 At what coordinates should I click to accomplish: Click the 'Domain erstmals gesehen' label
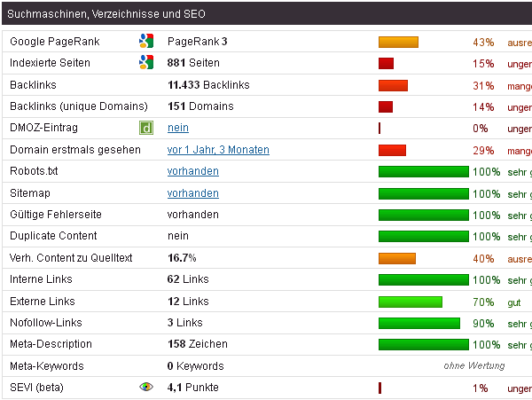pos(75,150)
